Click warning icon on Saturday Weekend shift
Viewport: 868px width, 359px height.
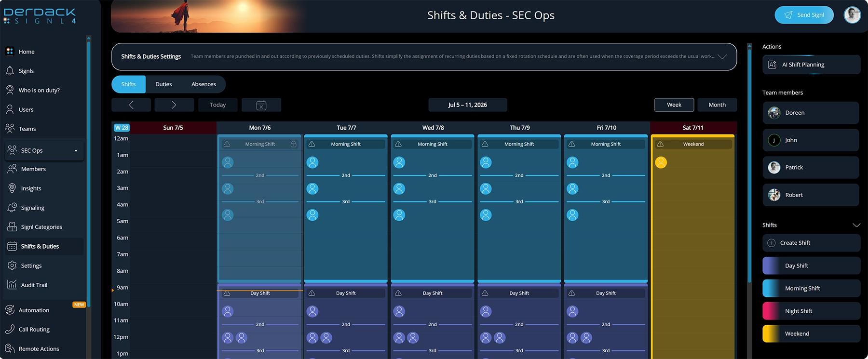coord(660,144)
